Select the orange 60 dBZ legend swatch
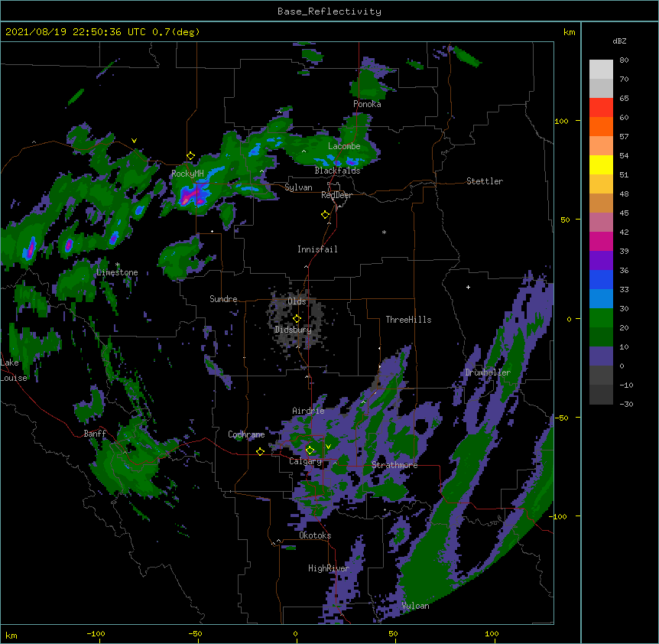This screenshot has height=644, width=659. click(x=601, y=126)
